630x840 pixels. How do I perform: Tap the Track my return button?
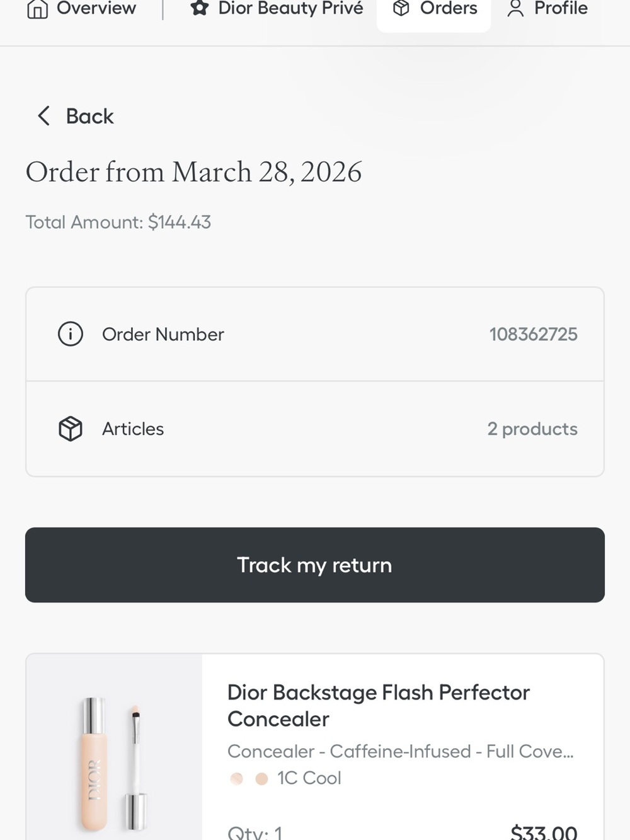(x=315, y=565)
